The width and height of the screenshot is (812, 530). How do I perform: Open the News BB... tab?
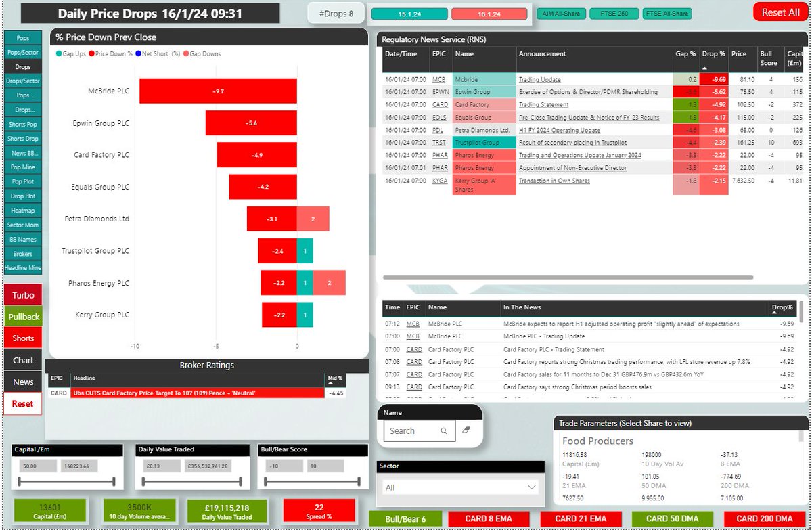coord(22,153)
